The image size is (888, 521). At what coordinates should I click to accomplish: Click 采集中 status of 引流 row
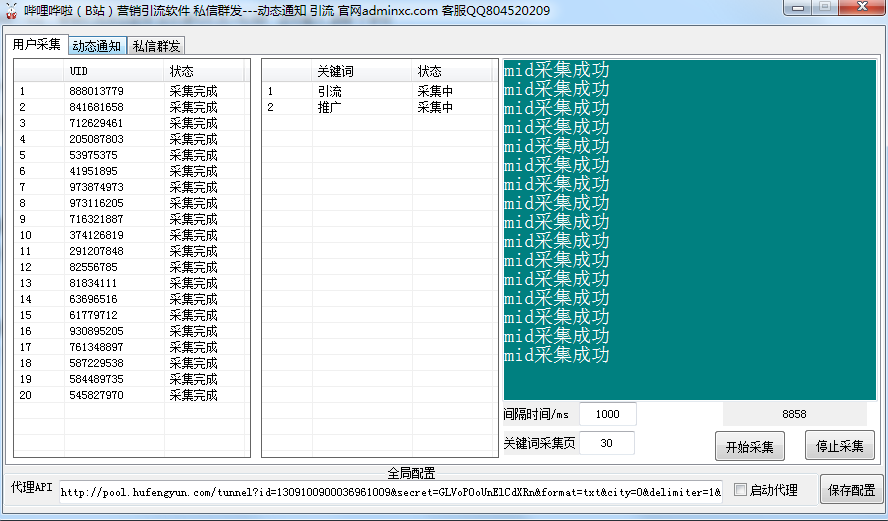coord(435,91)
